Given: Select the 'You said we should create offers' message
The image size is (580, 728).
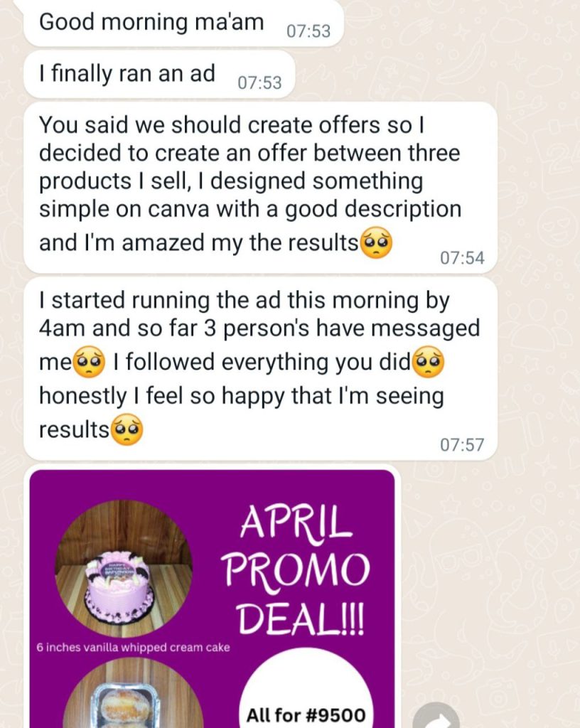Looking at the screenshot, I should [x=260, y=188].
